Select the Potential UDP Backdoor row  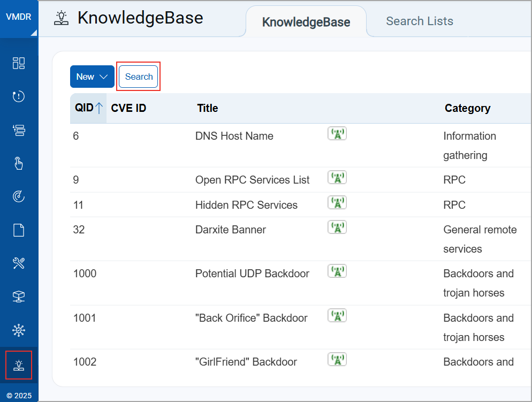pos(252,274)
